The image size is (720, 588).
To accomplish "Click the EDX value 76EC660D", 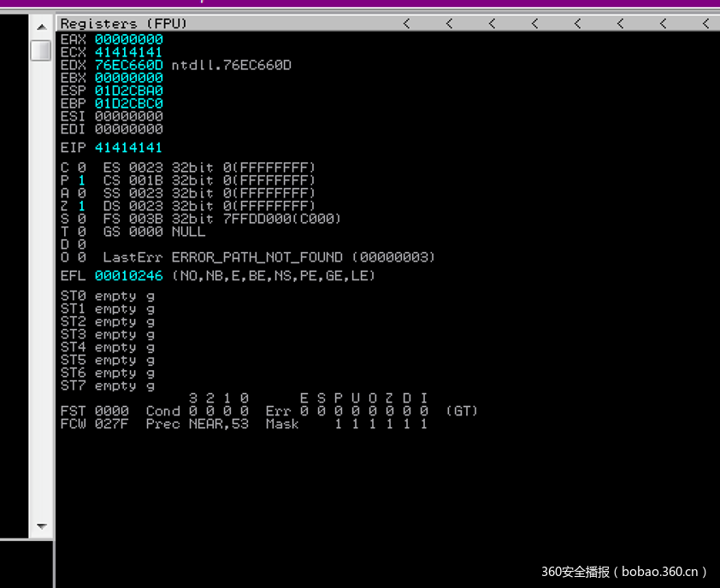I will pyautogui.click(x=128, y=65).
